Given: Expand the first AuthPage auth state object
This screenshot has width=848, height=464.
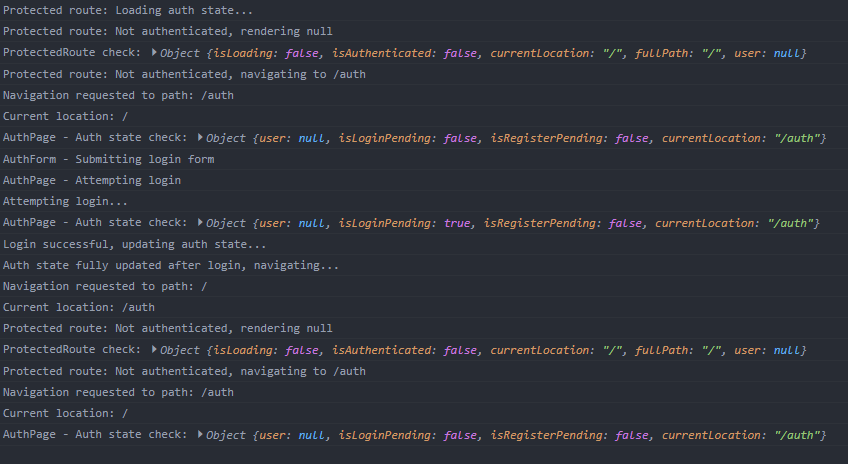Looking at the screenshot, I should pos(201,137).
